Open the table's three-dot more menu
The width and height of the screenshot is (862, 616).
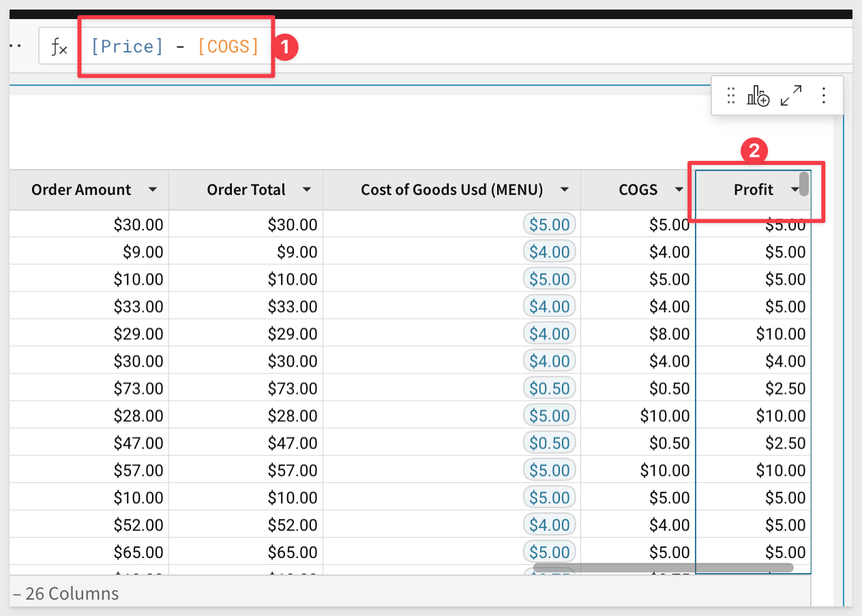coord(824,96)
